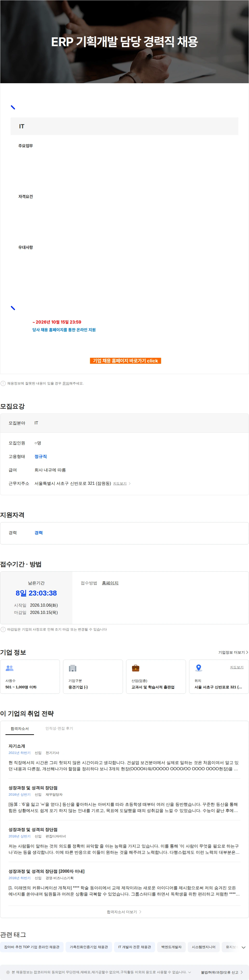Click the map pin icon in 위치 card
Screen dimensions: 249x980
(x=198, y=668)
